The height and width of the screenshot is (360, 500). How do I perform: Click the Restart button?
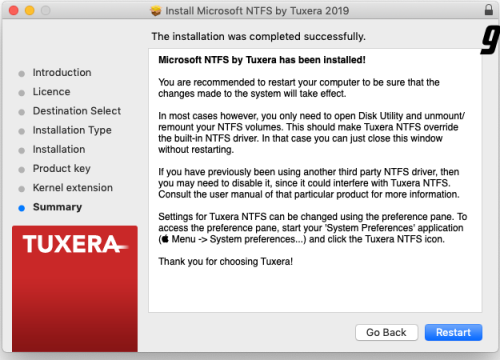tap(453, 332)
